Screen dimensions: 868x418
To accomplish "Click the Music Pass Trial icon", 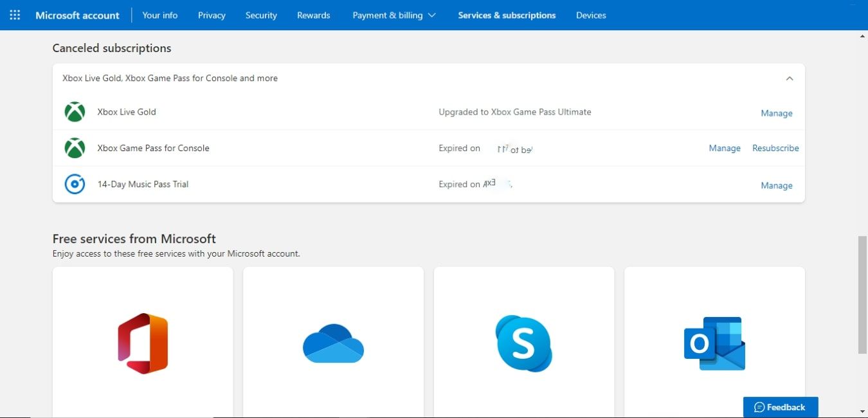I will point(75,184).
